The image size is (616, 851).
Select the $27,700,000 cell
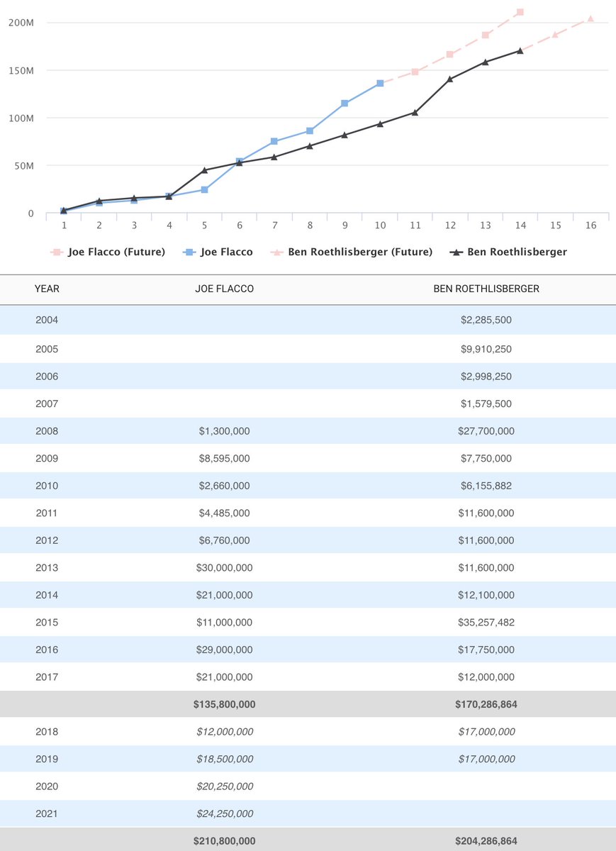[486, 431]
